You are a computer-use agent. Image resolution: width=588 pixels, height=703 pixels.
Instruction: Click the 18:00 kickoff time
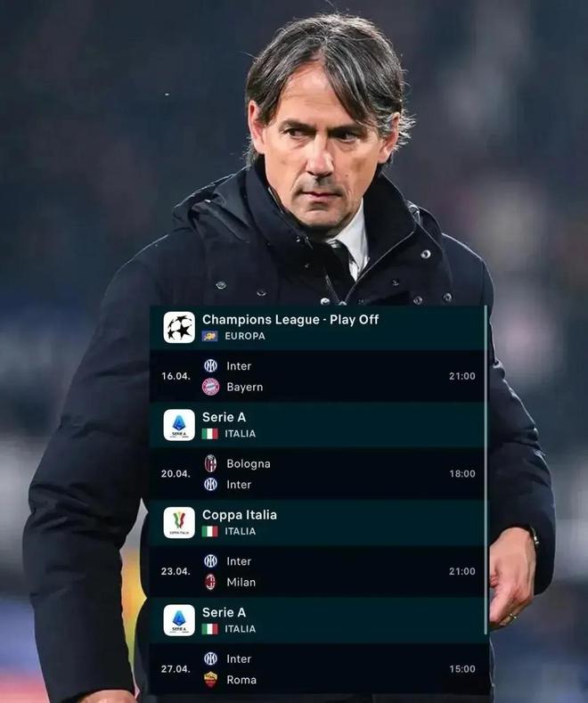coord(462,474)
